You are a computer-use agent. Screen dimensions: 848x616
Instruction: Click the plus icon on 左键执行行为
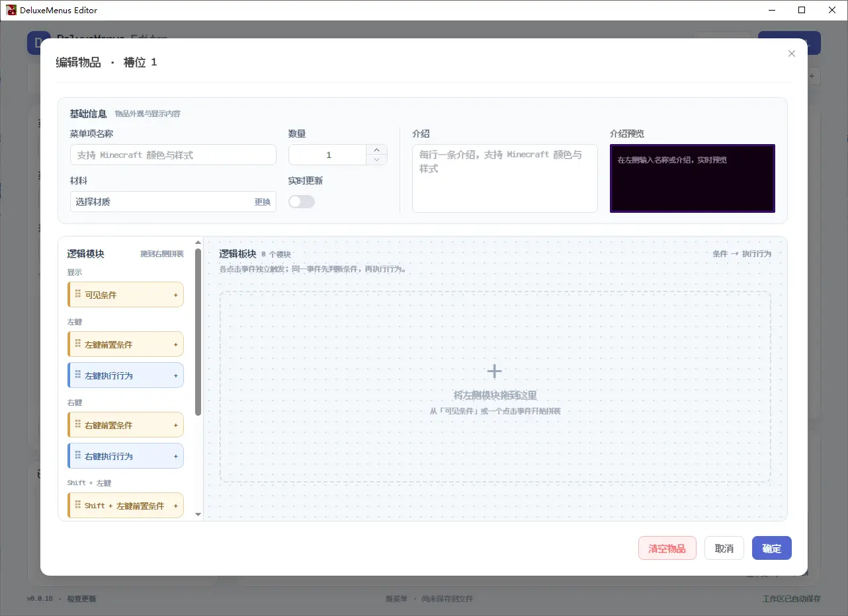[176, 375]
